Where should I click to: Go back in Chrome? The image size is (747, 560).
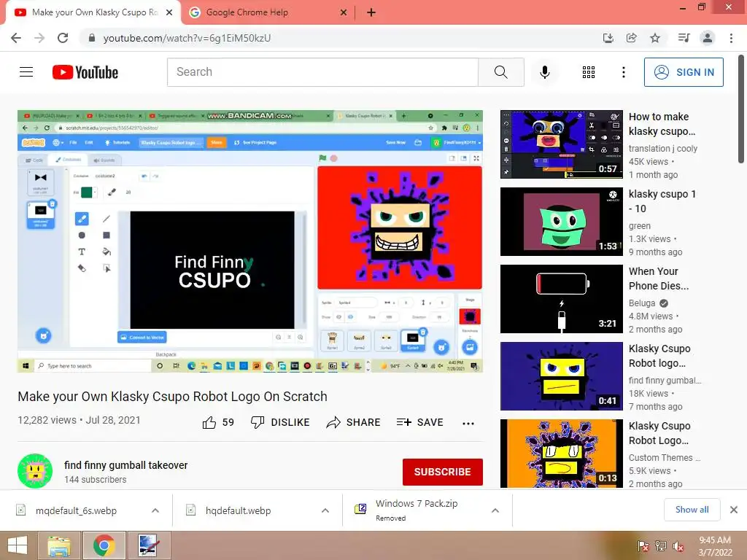pyautogui.click(x=16, y=38)
